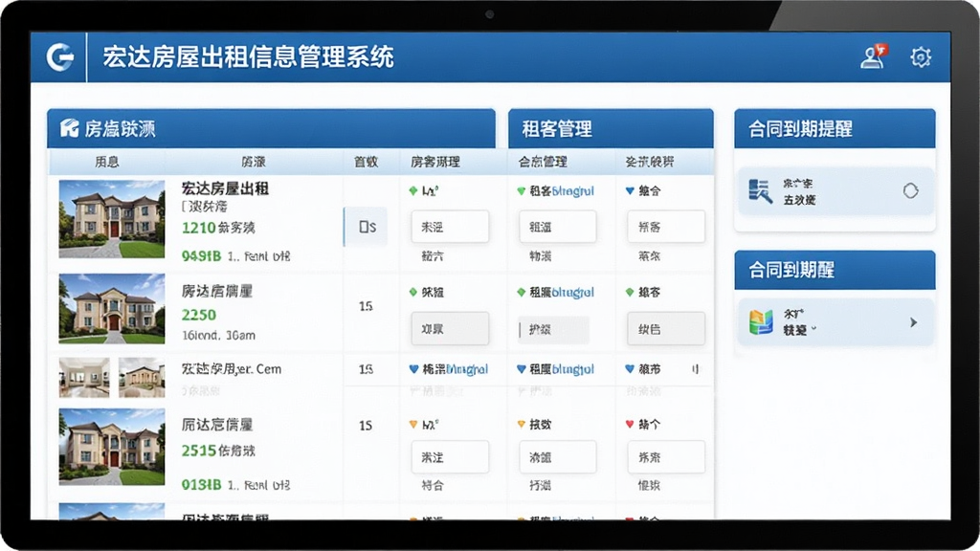Image resolution: width=980 pixels, height=551 pixels.
Task: Click the first orange heart in the 2515 listing row
Action: [413, 424]
